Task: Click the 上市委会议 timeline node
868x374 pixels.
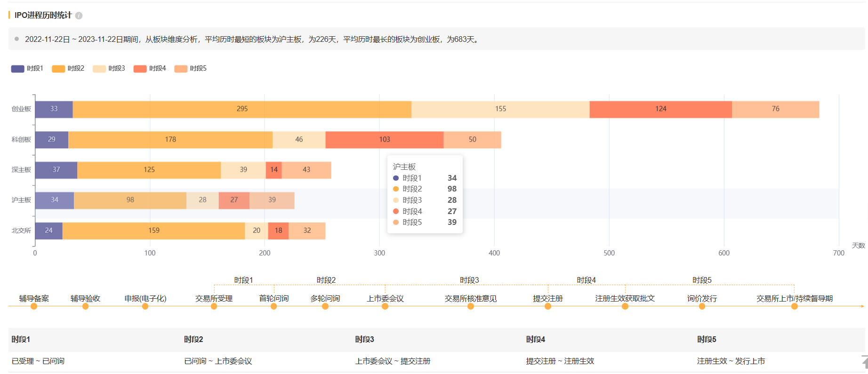Action: [385, 306]
